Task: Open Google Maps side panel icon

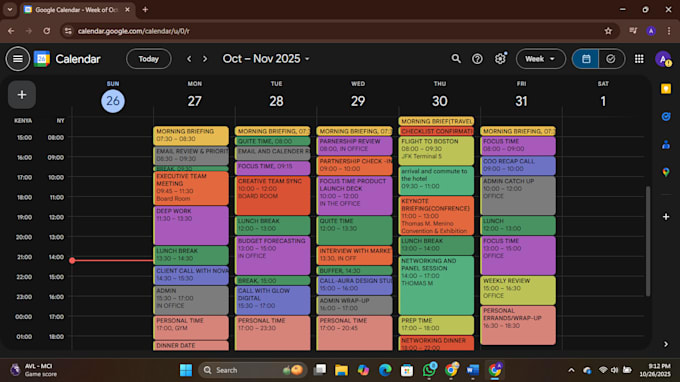Action: click(x=666, y=172)
